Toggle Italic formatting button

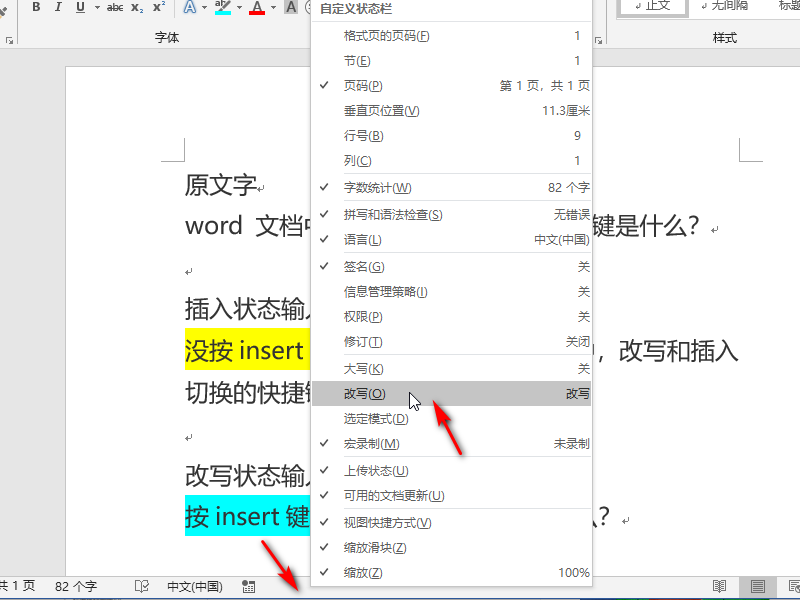click(x=58, y=7)
